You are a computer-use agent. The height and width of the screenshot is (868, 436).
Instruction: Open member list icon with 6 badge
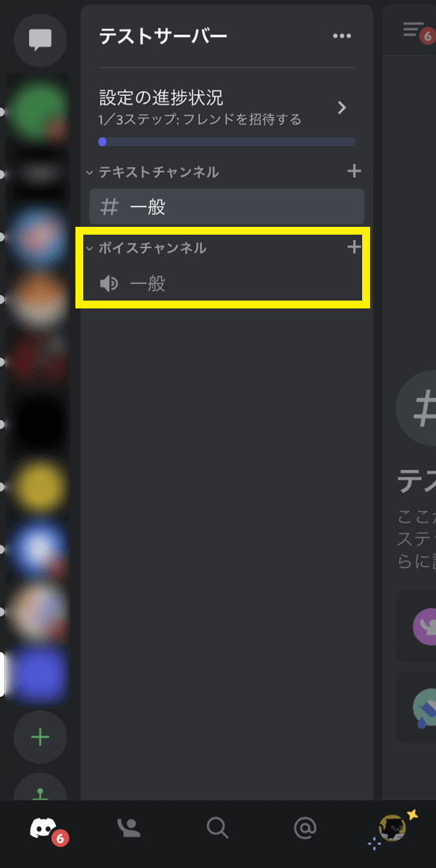416,31
